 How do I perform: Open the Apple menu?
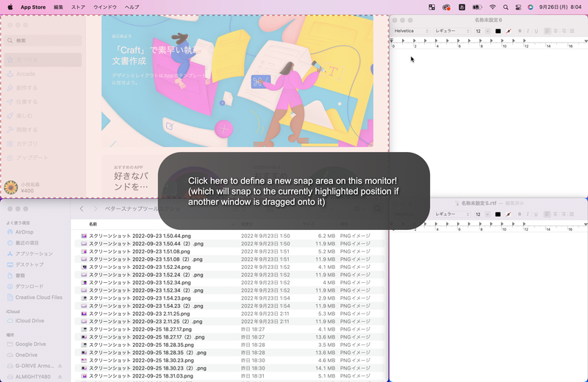[10, 7]
